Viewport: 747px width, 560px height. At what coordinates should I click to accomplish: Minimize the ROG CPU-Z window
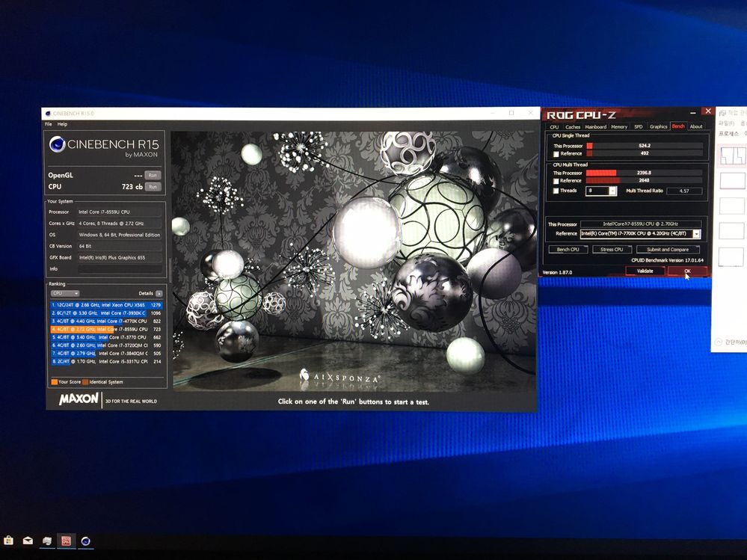coord(692,112)
